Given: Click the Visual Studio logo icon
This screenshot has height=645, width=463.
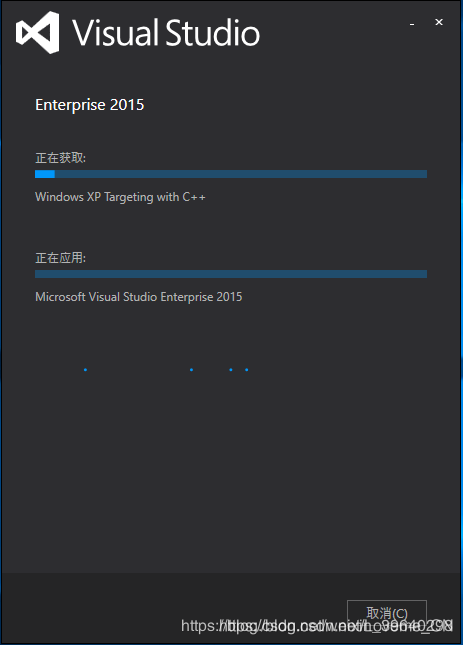Looking at the screenshot, I should 38,32.
